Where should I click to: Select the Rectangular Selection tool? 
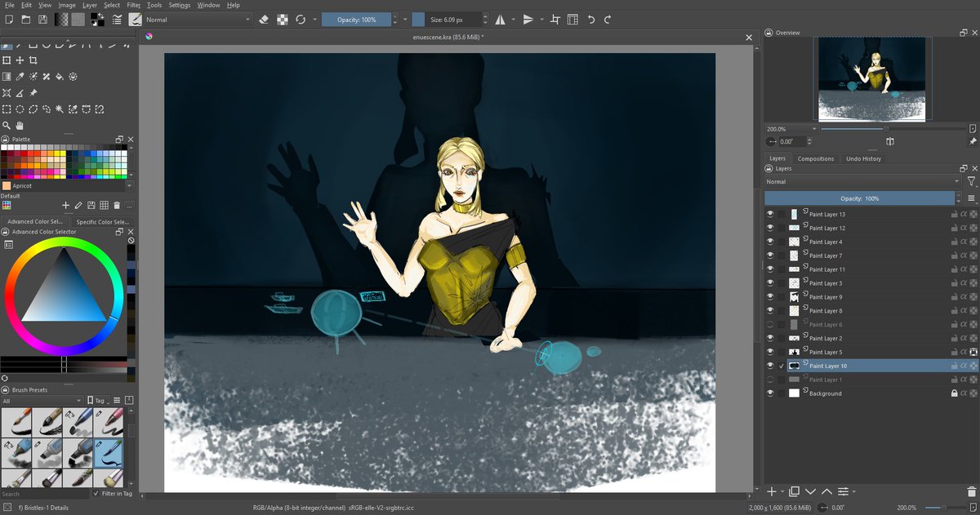[7, 109]
